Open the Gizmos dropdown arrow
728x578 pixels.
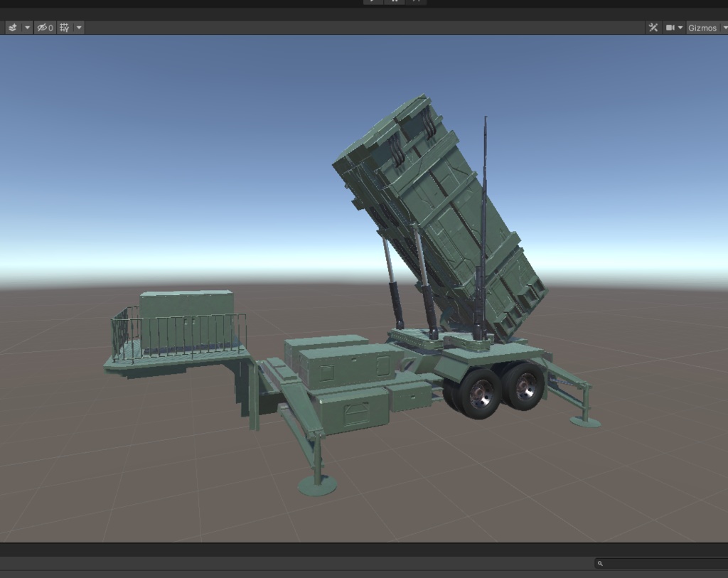click(x=724, y=28)
